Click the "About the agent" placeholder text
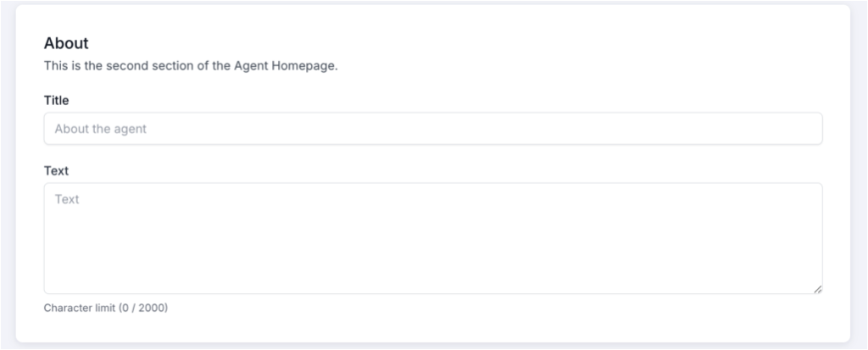 pos(100,129)
